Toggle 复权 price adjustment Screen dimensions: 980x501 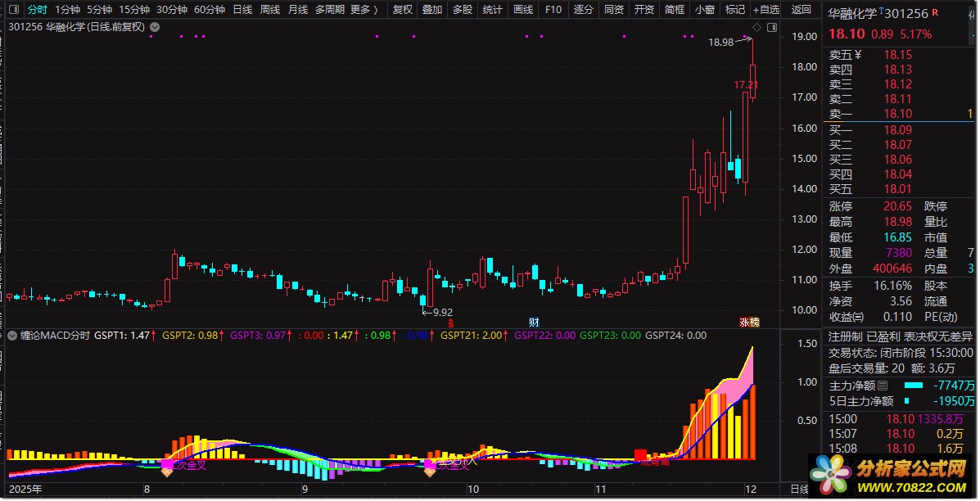pyautogui.click(x=403, y=9)
